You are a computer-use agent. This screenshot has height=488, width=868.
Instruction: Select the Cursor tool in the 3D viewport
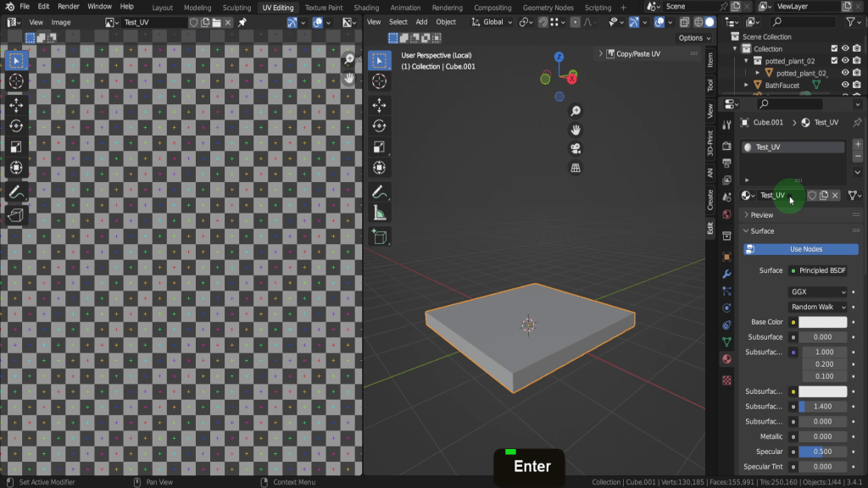pos(379,80)
